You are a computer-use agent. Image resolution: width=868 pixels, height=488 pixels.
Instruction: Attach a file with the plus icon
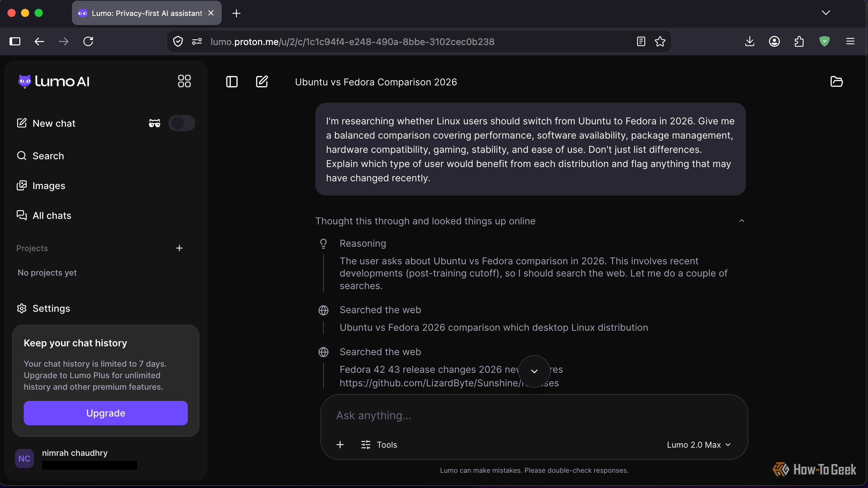(340, 445)
